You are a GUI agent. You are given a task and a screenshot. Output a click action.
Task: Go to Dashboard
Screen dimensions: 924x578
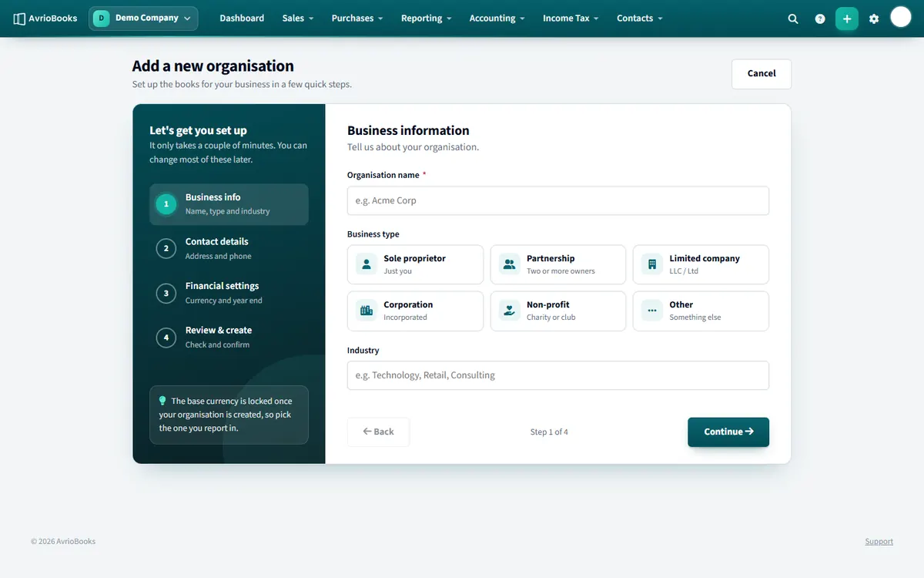pos(242,18)
